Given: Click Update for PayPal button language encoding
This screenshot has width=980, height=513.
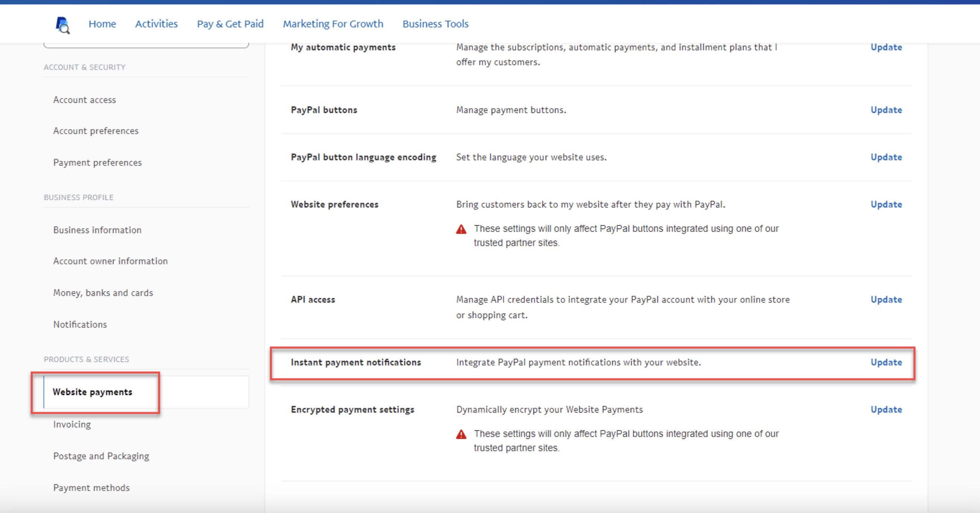Looking at the screenshot, I should click(x=886, y=157).
